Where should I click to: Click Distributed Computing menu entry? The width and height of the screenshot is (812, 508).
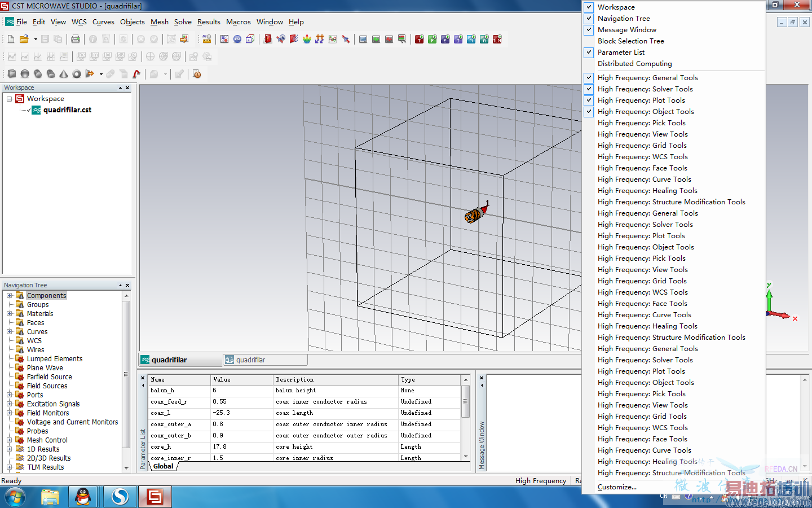635,64
